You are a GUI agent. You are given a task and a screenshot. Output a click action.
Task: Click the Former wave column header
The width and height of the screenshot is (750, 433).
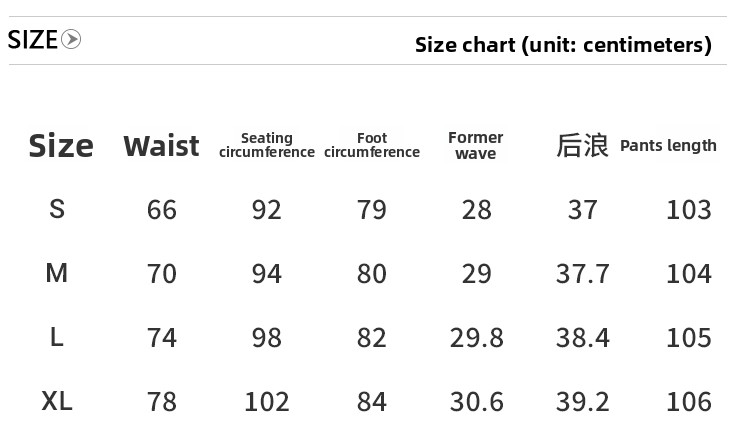(x=476, y=146)
